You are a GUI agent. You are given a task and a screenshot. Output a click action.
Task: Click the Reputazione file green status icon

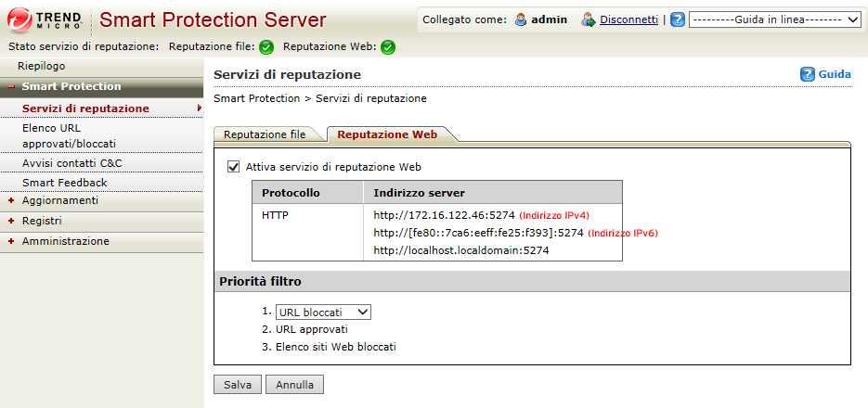click(266, 47)
